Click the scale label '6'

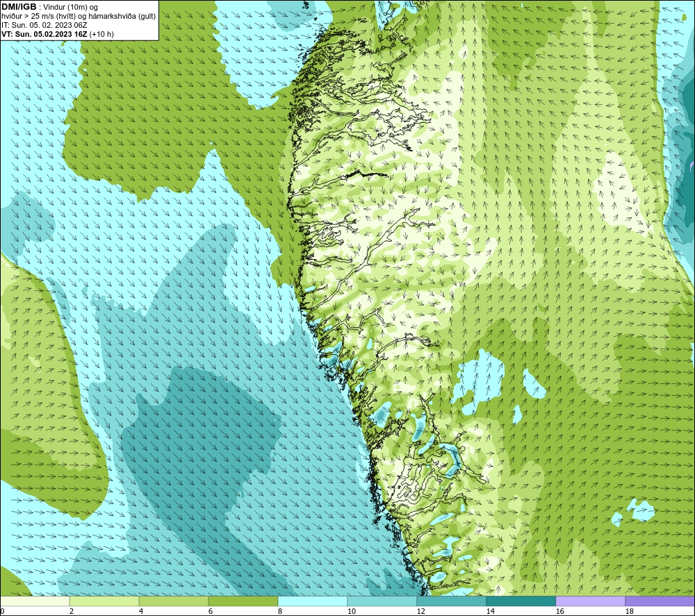point(211,611)
